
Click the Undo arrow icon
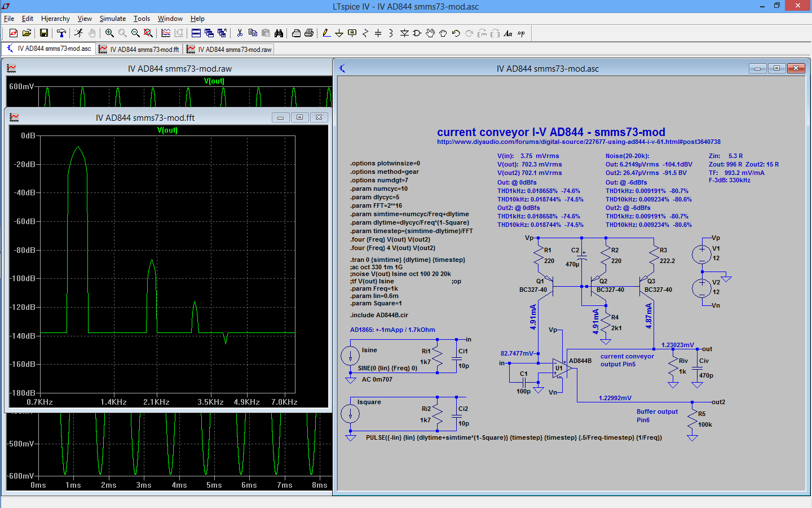coord(456,33)
